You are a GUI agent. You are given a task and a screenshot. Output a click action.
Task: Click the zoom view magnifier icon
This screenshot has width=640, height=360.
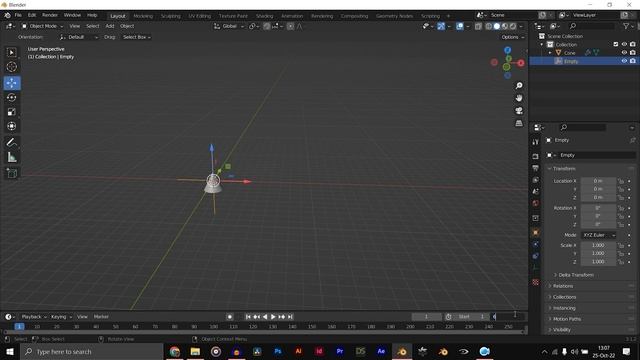(x=519, y=86)
